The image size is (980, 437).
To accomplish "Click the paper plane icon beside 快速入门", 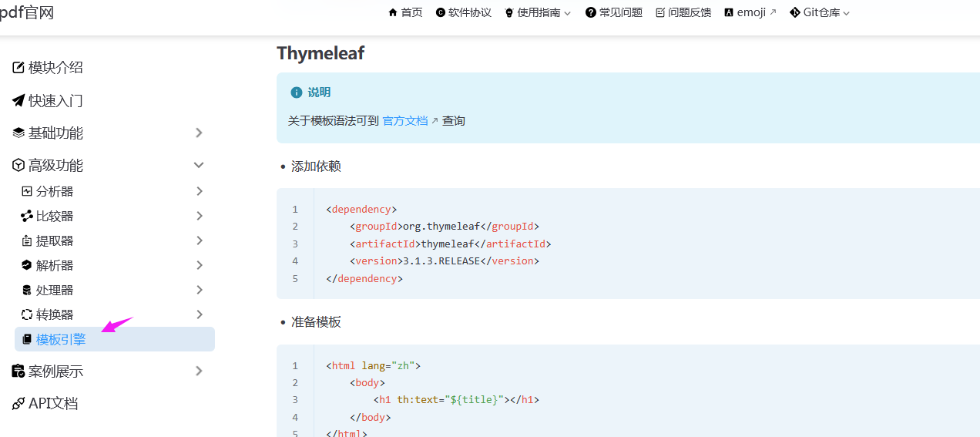I will coord(18,101).
